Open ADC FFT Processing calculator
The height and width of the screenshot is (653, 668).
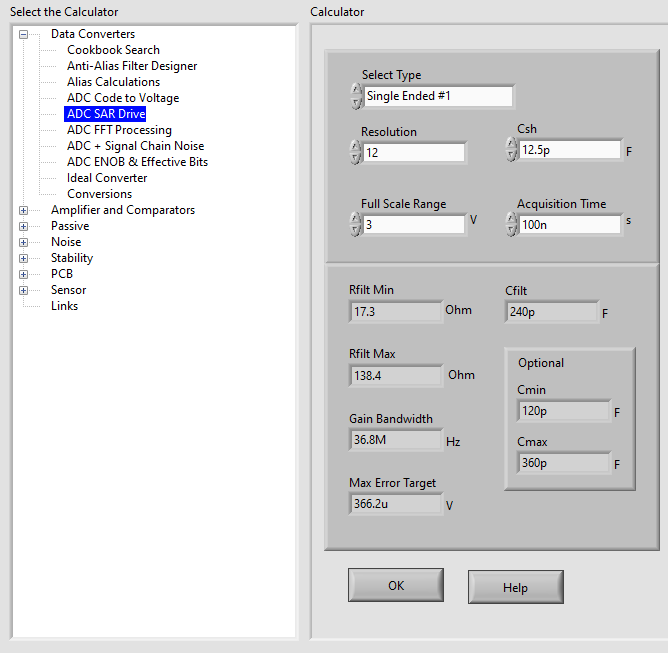(119, 130)
